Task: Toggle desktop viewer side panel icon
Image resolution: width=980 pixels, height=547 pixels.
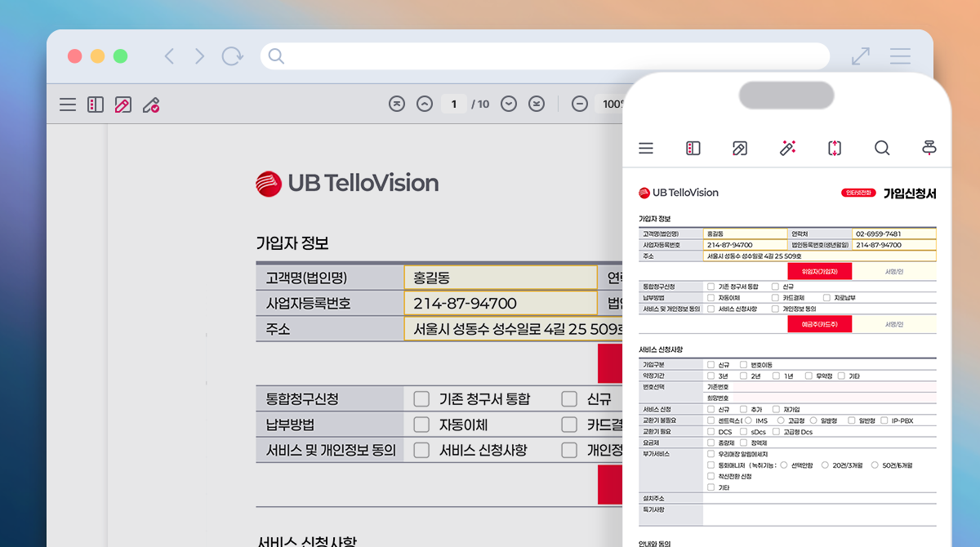Action: pos(96,105)
